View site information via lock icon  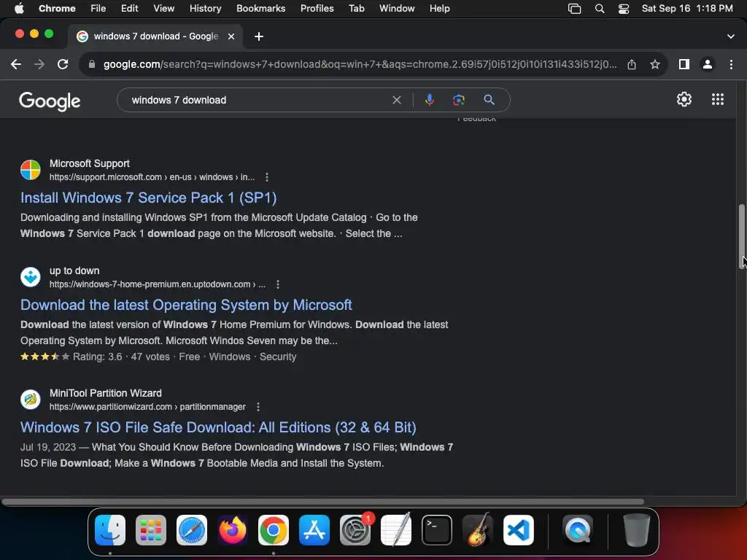click(x=92, y=64)
